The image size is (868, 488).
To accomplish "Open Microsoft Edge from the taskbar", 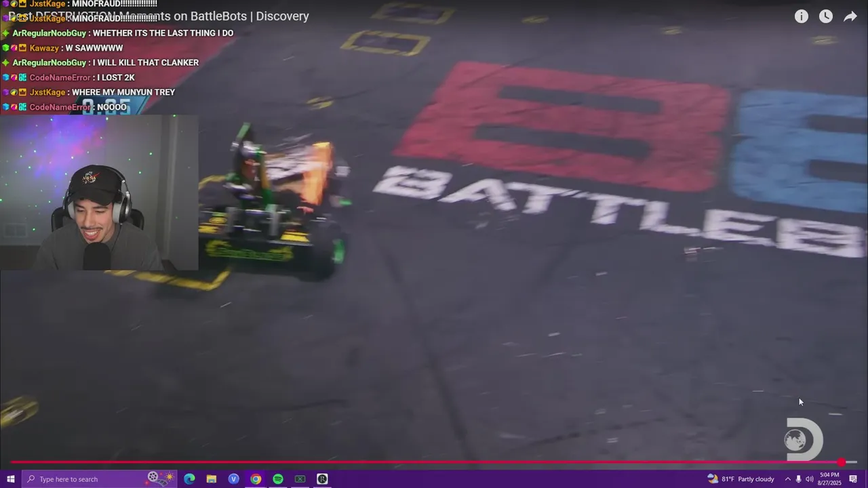I will click(189, 479).
